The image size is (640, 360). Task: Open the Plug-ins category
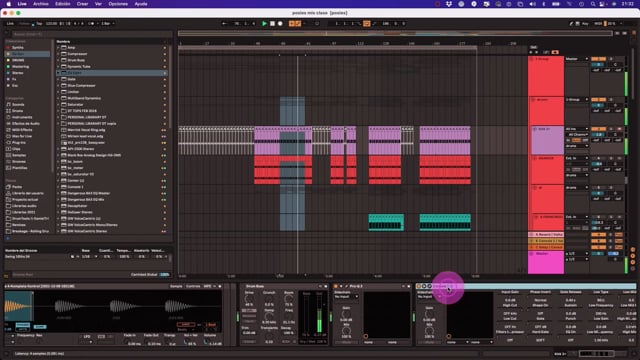coord(19,142)
